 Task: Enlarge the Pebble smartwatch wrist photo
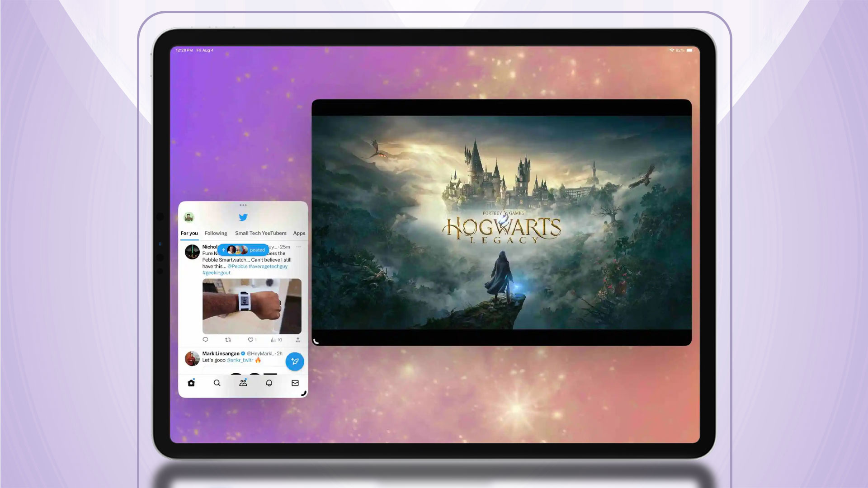coord(252,306)
